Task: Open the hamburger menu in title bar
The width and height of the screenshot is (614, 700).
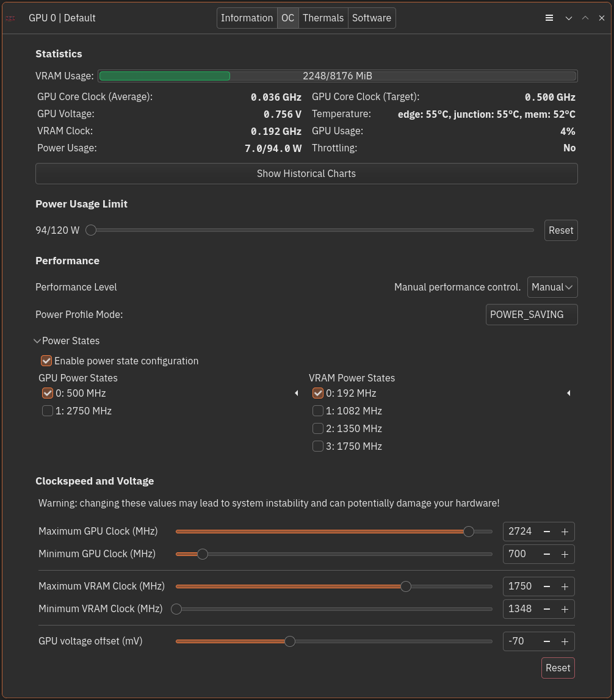Action: 549,18
